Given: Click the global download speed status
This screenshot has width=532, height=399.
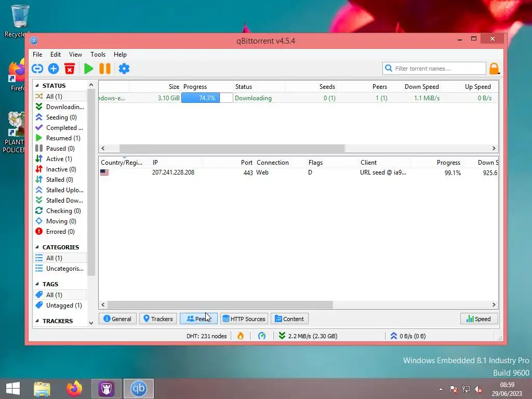Looking at the screenshot, I should [x=308, y=336].
